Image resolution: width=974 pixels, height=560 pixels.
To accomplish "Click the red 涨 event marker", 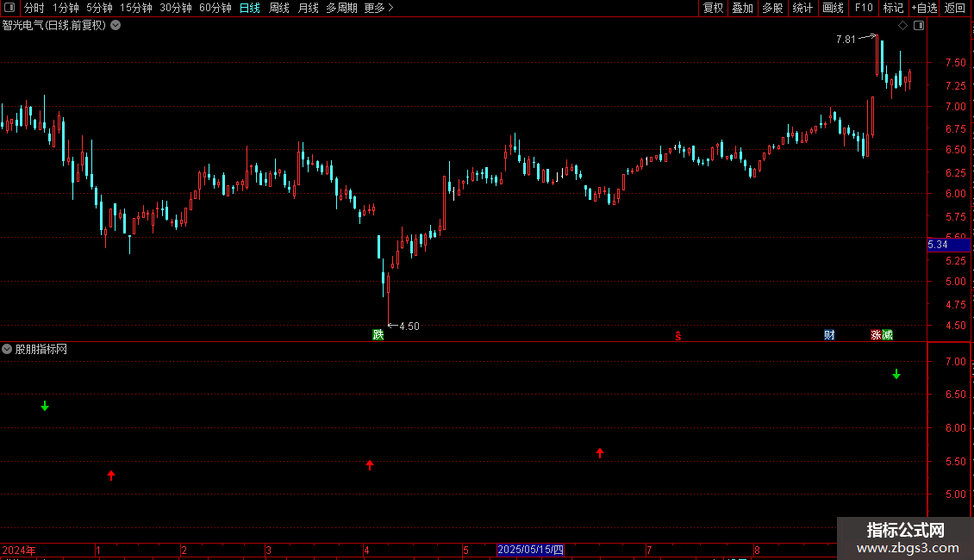I will [876, 334].
